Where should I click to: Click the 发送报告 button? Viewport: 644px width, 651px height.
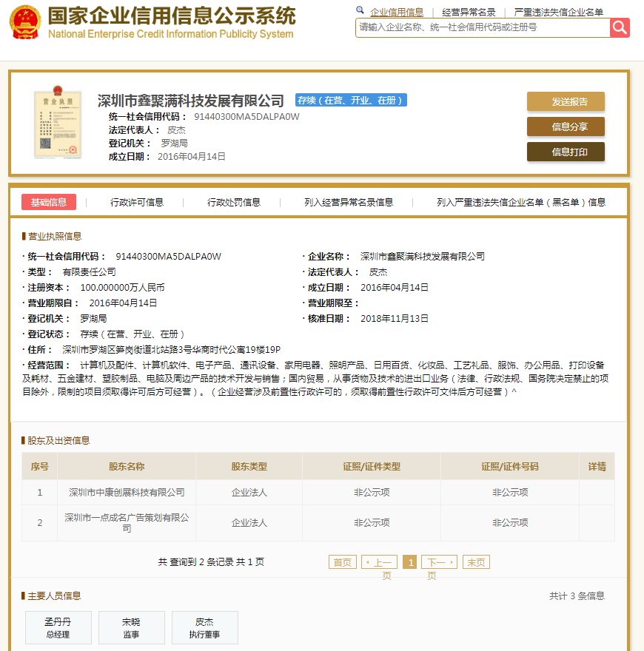pos(566,102)
